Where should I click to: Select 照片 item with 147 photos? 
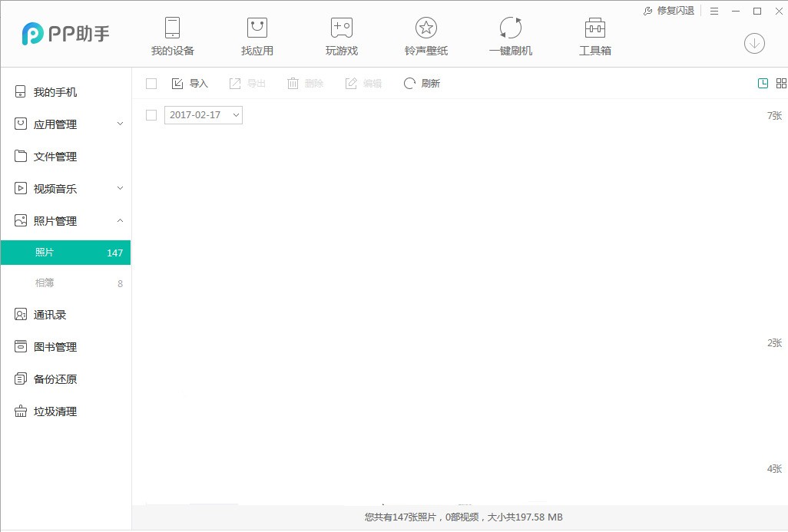click(x=65, y=253)
